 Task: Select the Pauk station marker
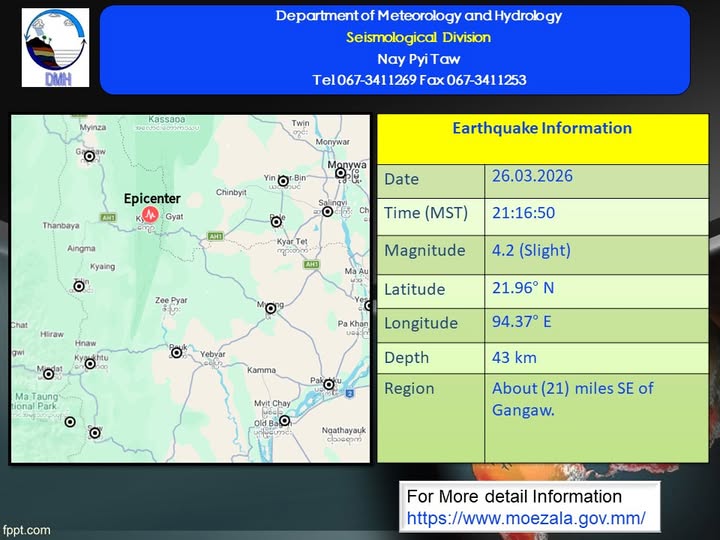pyautogui.click(x=177, y=351)
